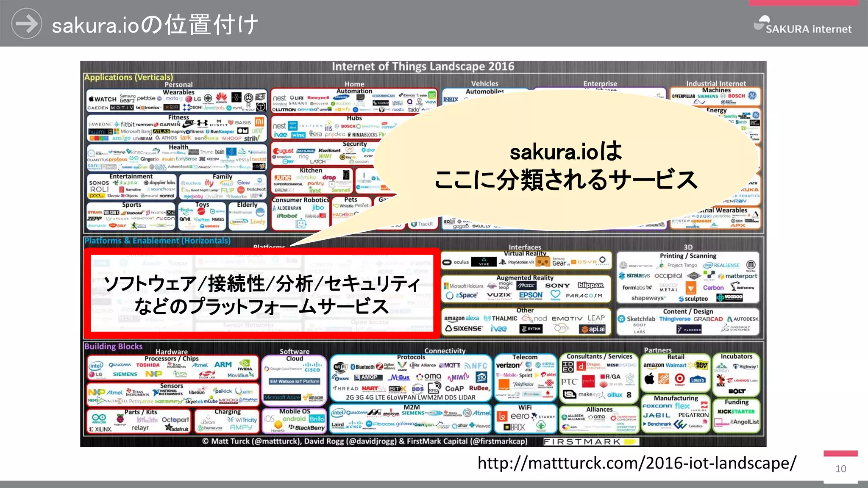Click the SONOS logo under Entertainment

99,183
